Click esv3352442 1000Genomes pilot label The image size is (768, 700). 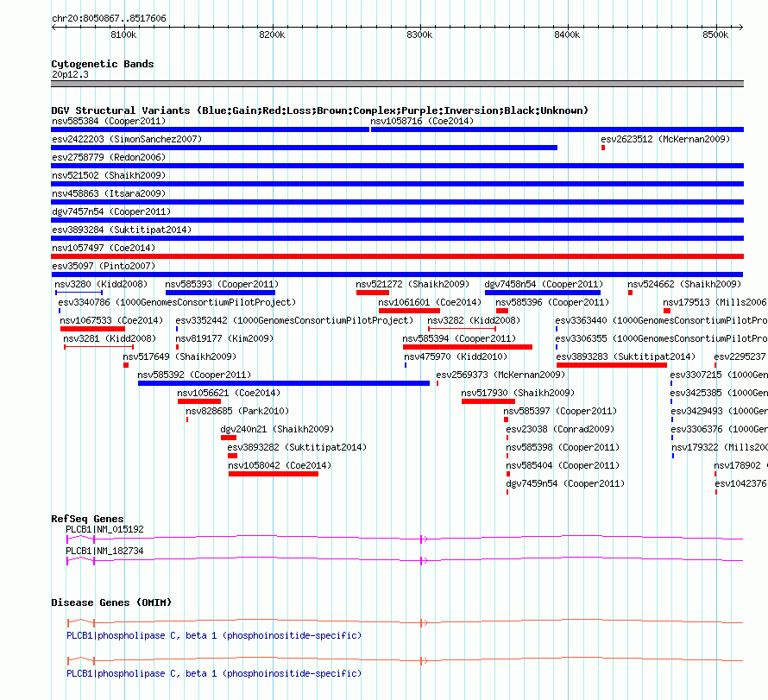[294, 320]
